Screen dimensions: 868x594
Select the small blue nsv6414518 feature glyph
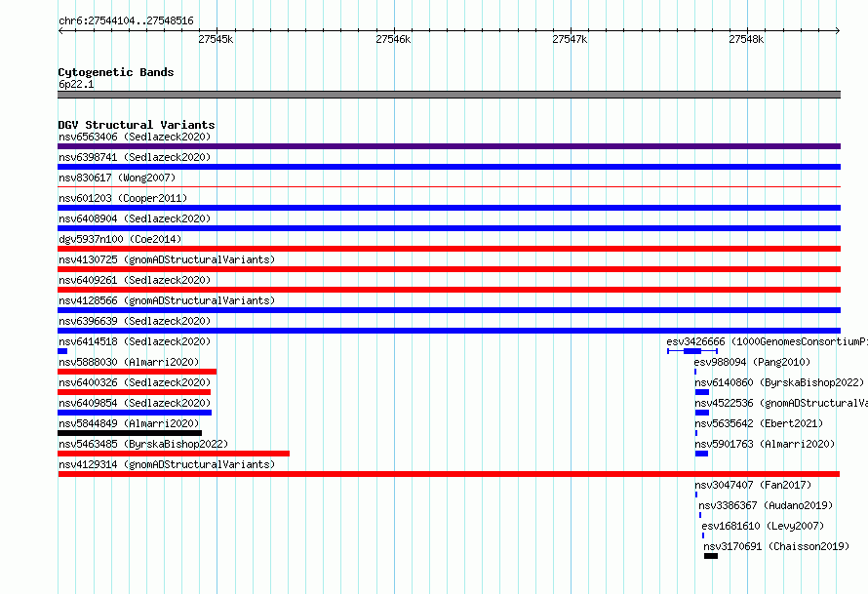tap(62, 351)
